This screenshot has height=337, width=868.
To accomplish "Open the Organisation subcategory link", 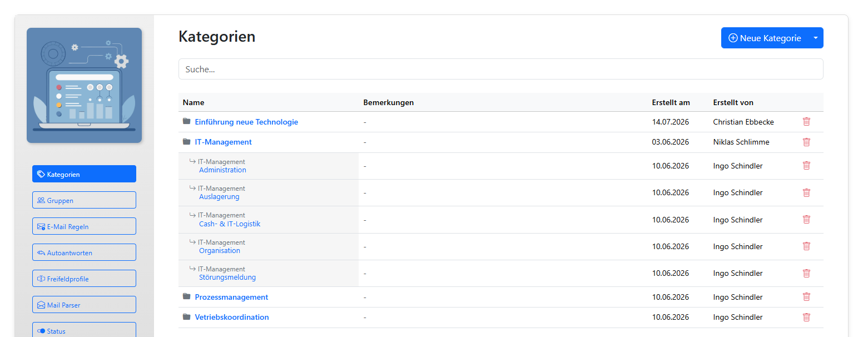I will click(x=220, y=250).
